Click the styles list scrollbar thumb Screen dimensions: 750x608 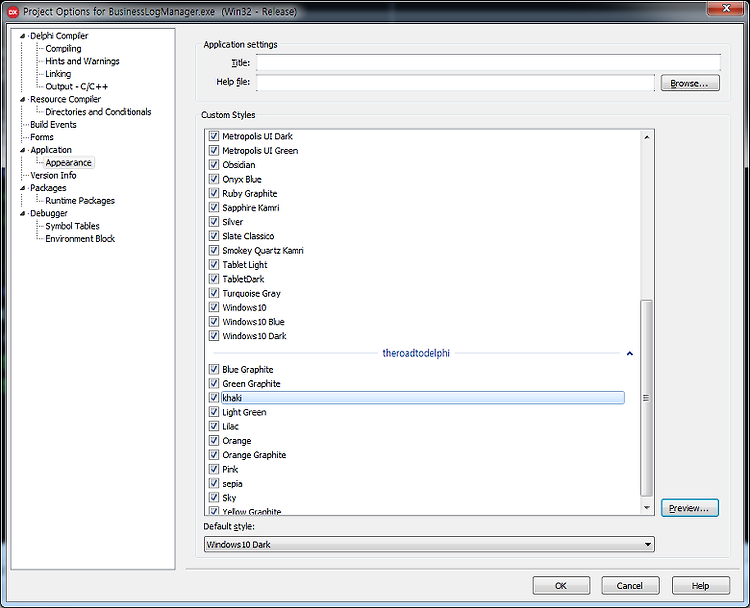pos(646,398)
